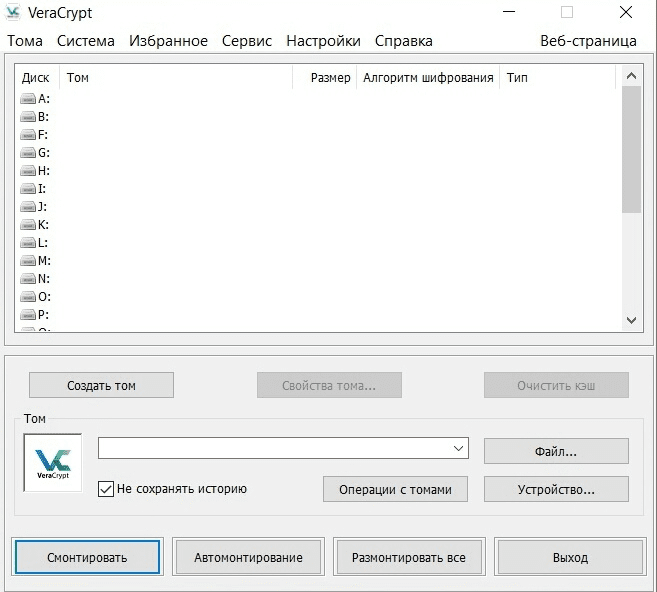Click the VeraCrypt title bar app icon
Viewport: 657px width, 592px height.
click(13, 13)
